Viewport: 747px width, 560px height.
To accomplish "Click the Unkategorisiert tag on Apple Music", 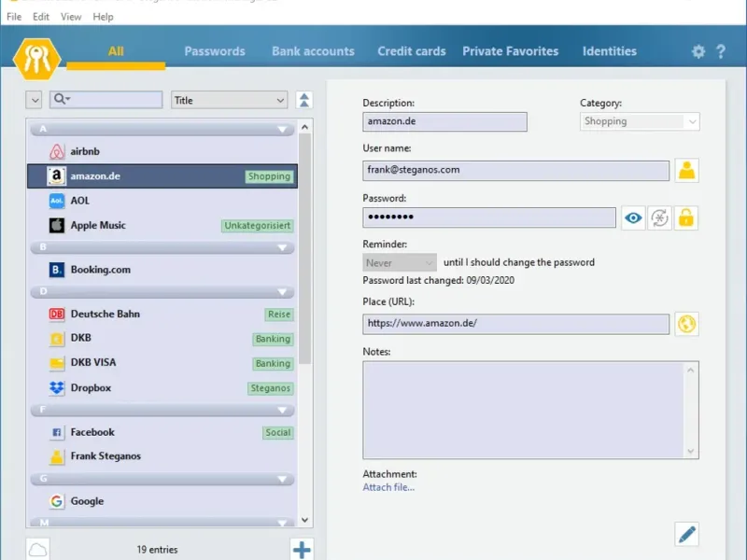I will click(x=258, y=226).
